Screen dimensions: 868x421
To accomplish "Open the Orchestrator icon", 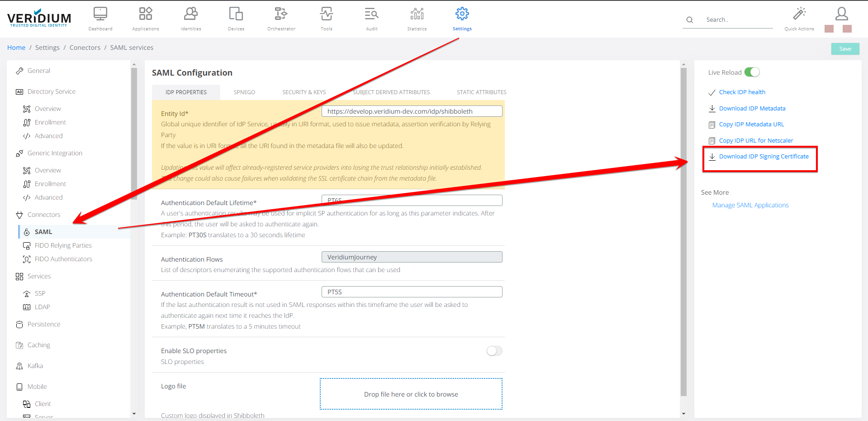I will click(x=281, y=14).
